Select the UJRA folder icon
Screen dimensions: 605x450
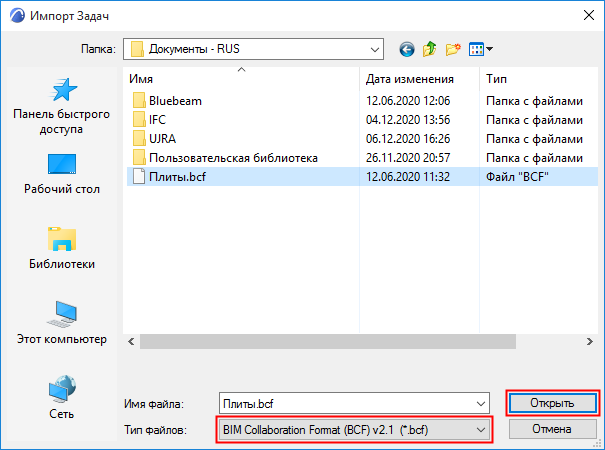[x=139, y=139]
